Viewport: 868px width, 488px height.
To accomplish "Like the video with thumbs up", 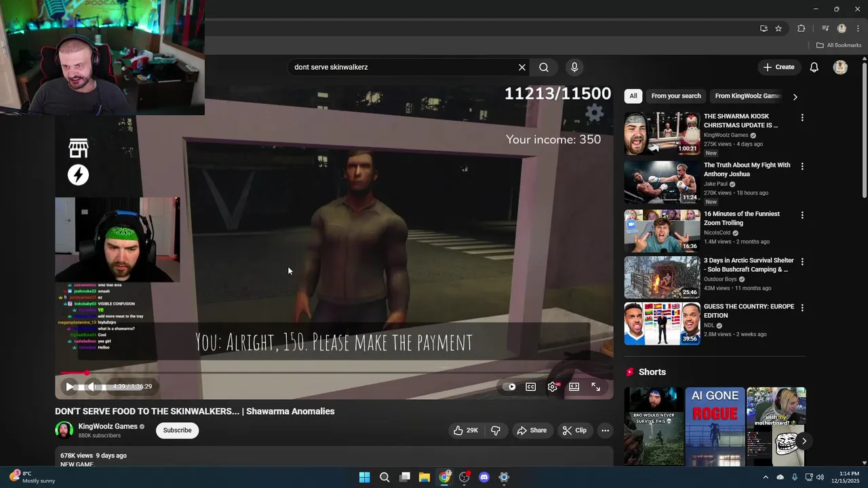I will pos(466,430).
